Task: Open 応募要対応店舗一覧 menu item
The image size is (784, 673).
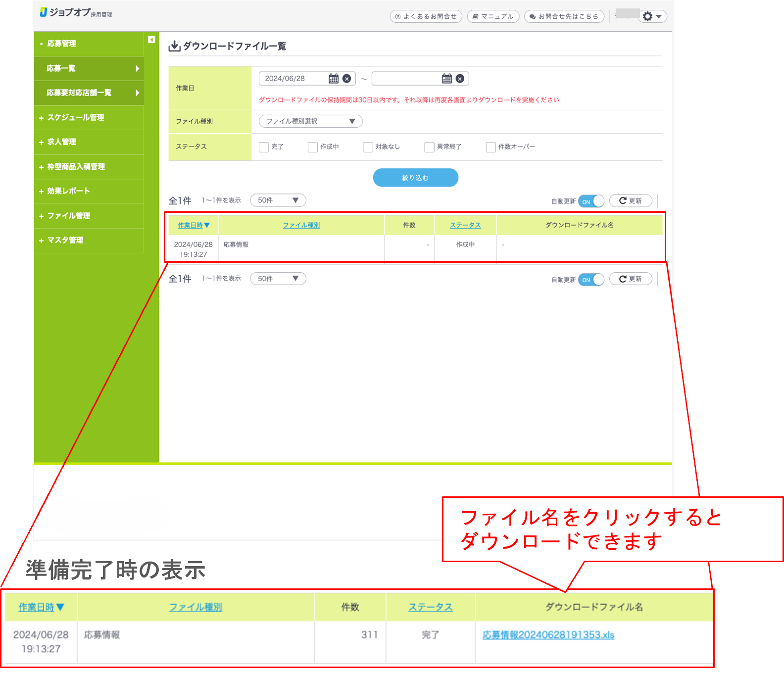Action: [x=89, y=93]
